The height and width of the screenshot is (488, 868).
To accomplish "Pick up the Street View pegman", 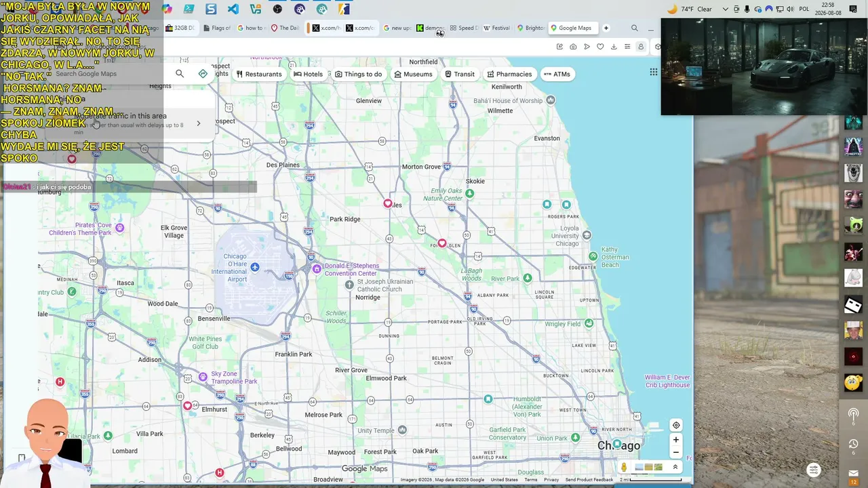I will (624, 467).
